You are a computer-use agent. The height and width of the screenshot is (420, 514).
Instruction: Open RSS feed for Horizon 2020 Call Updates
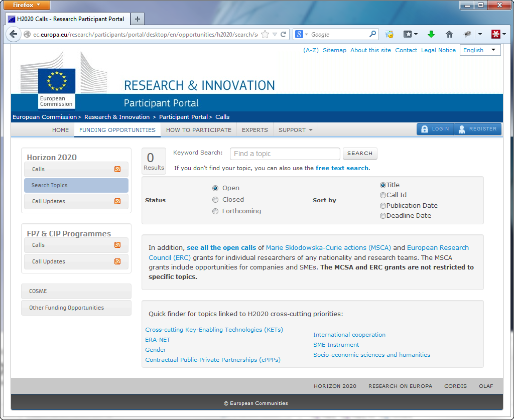coord(117,201)
